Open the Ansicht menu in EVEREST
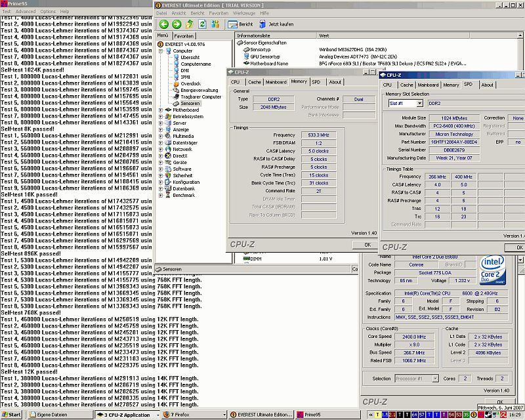The width and height of the screenshot is (525, 420). [178, 13]
